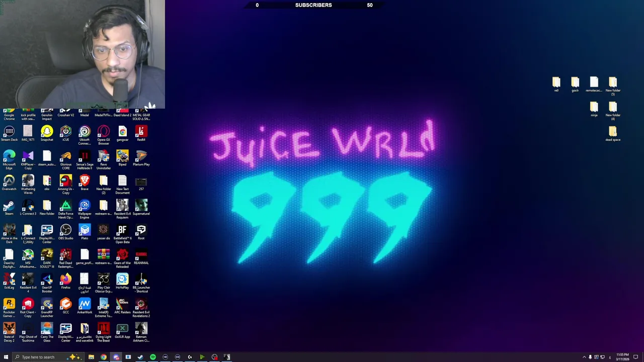This screenshot has width=644, height=362.
Task: Open the Supernatural desktop icon
Action: pos(141,208)
